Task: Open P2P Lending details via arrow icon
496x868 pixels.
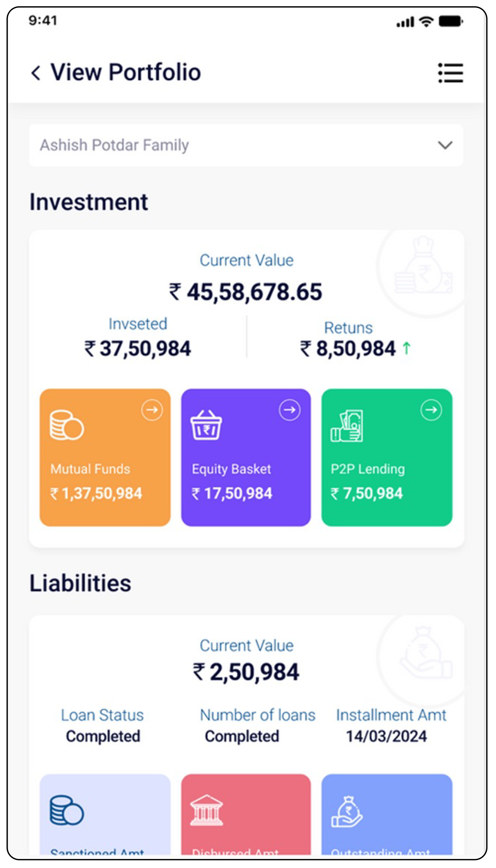Action: click(431, 410)
